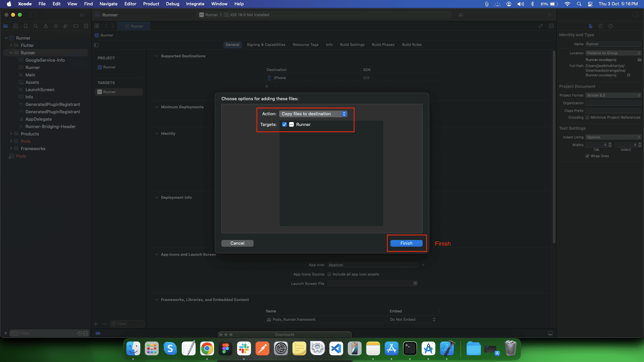Viewport: 644px width, 362px height.
Task: Select the Issue navigator warning triangle
Action: click(x=45, y=26)
